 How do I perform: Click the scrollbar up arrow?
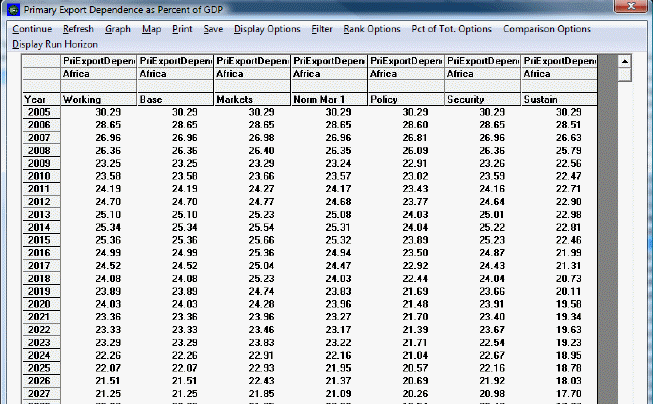[x=624, y=62]
